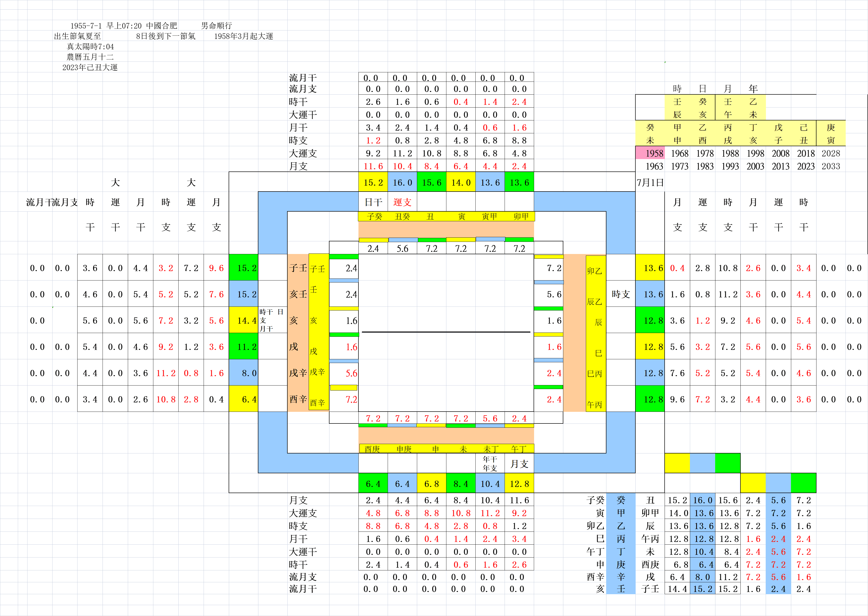Select the 寅甲 label in yellow strip
Screen dimensions: 868x616
(x=489, y=216)
